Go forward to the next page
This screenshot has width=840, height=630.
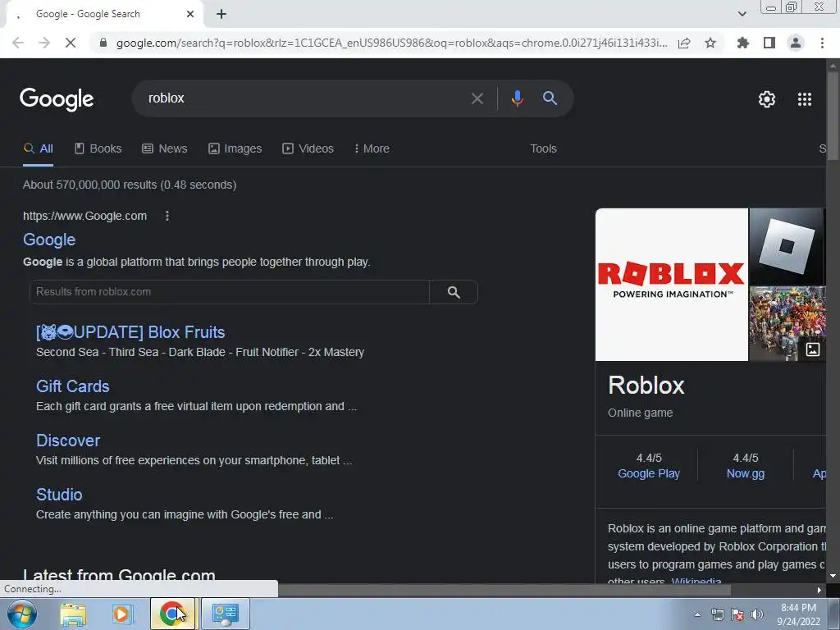[44, 43]
